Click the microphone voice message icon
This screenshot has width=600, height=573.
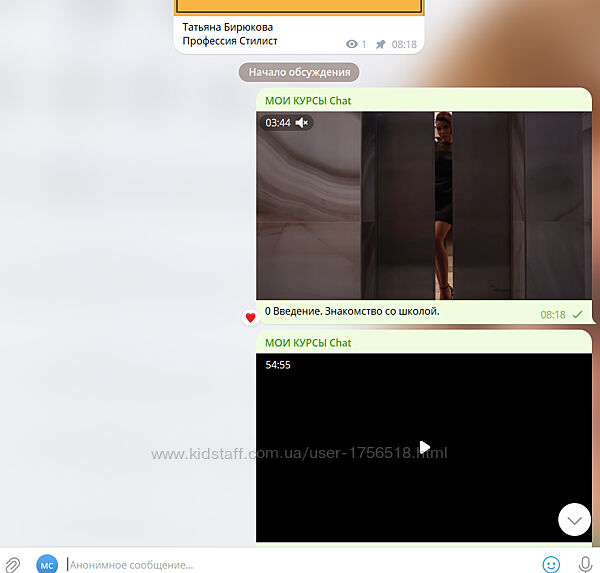pyautogui.click(x=585, y=564)
